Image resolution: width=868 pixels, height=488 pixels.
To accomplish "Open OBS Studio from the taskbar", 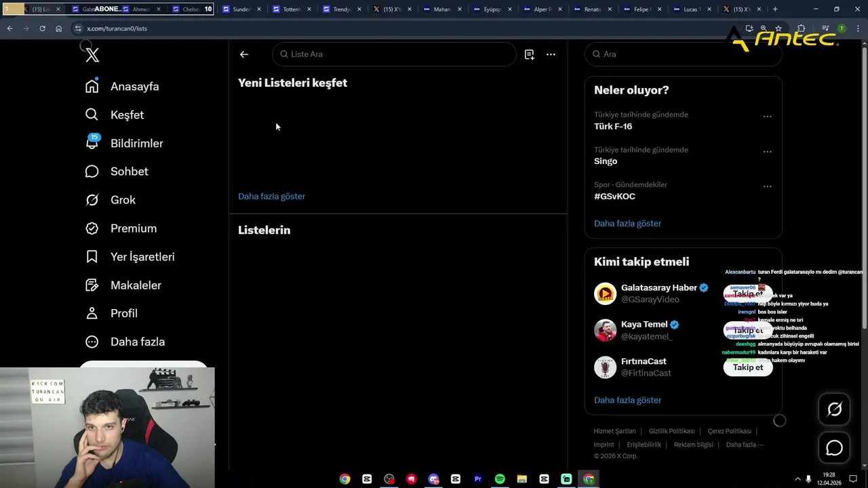I will pyautogui.click(x=389, y=479).
